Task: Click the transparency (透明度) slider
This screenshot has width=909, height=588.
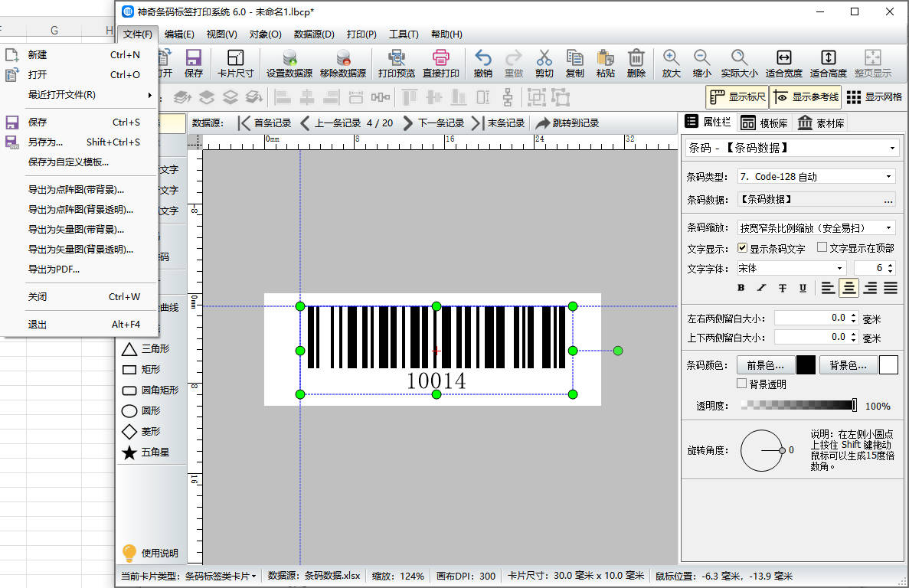Action: [799, 406]
